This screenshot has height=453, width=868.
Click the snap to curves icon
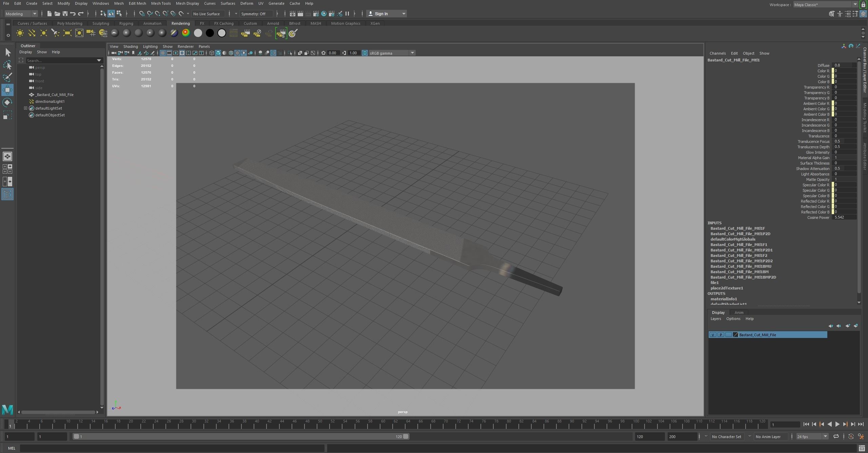pyautogui.click(x=150, y=14)
